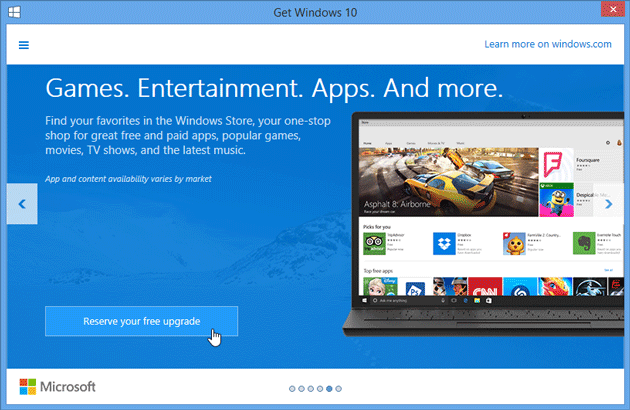The height and width of the screenshot is (410, 630).
Task: Click the Shazam app tile
Action: 520,287
